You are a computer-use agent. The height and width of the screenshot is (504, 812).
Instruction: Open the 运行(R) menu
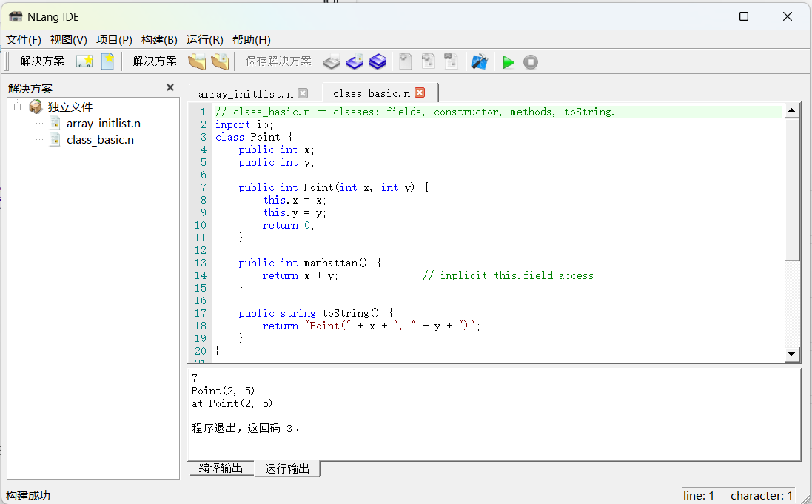coord(204,40)
